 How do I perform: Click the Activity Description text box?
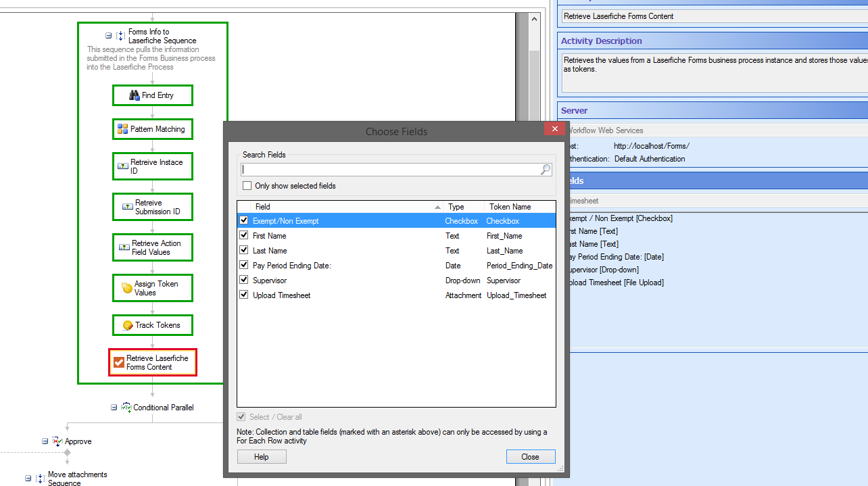click(x=714, y=74)
